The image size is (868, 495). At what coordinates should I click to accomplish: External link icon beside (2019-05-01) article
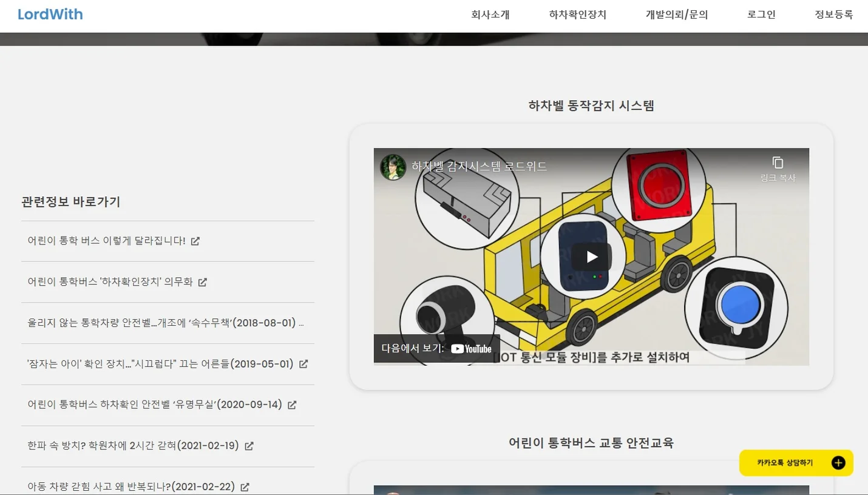(303, 364)
